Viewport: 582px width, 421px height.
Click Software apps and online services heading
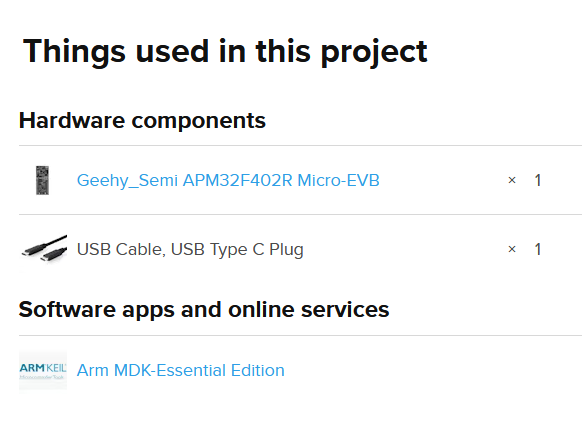click(204, 310)
